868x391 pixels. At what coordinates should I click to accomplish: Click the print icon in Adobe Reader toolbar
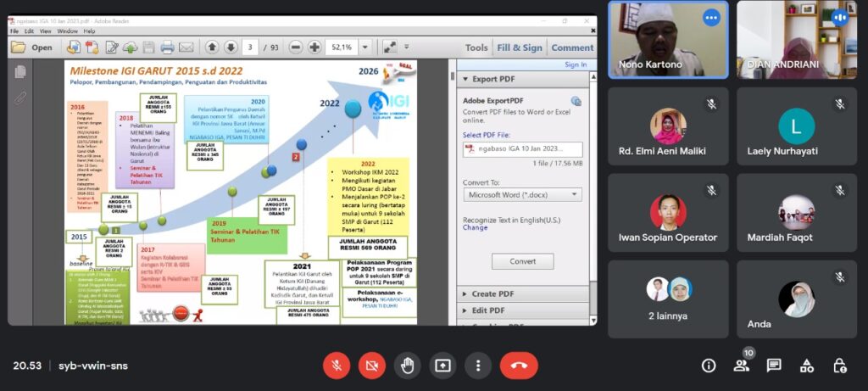[168, 47]
